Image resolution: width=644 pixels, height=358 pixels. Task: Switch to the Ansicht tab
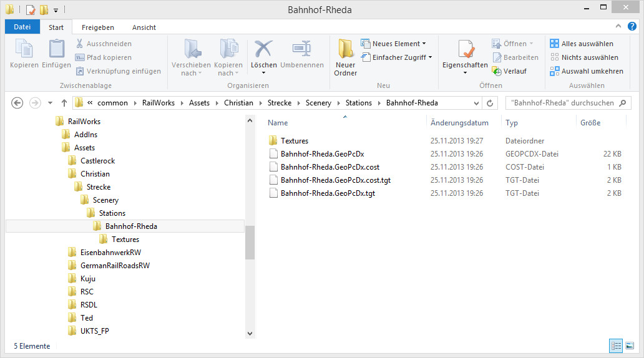tap(144, 27)
